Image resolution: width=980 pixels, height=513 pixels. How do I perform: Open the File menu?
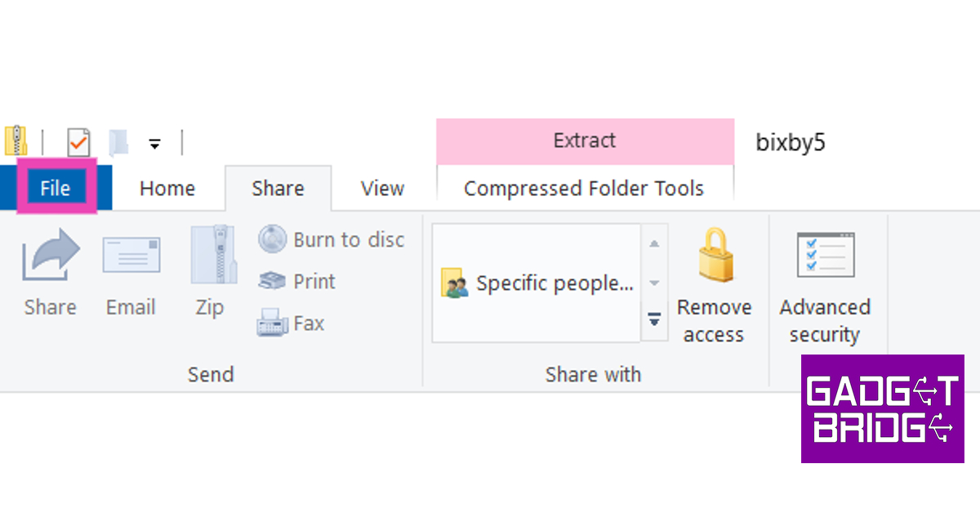56,189
